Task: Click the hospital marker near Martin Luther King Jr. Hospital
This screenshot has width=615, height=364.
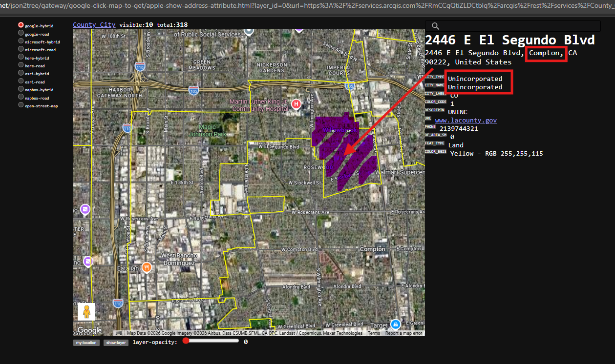Action: tap(296, 104)
